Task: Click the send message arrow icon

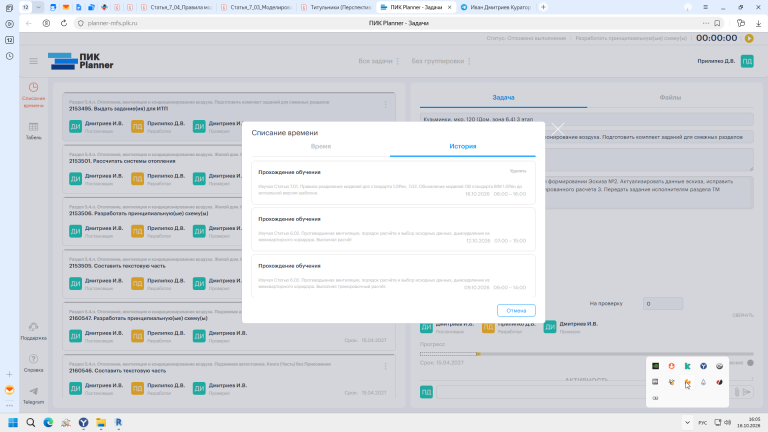Action: coord(746,392)
